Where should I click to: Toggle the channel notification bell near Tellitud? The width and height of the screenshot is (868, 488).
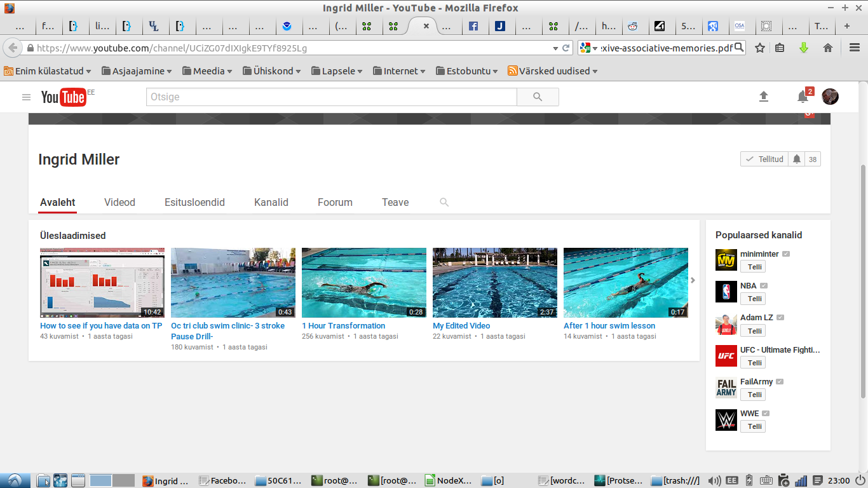(x=797, y=159)
